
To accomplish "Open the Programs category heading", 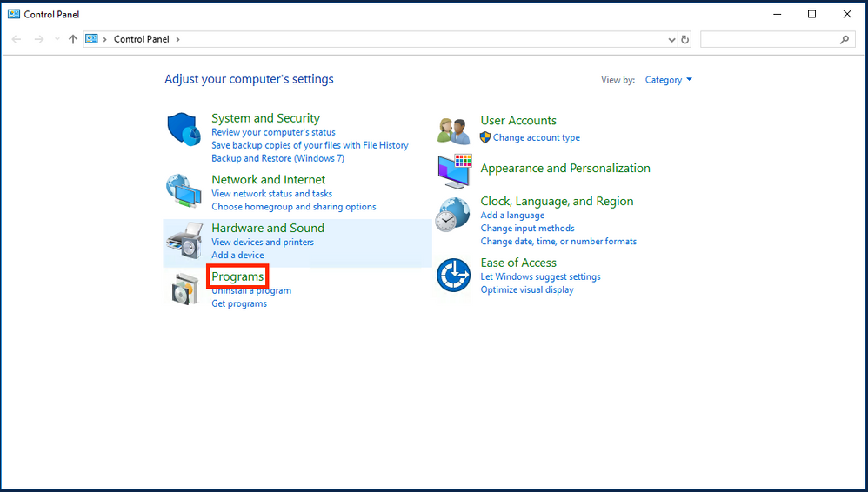I will [x=237, y=276].
